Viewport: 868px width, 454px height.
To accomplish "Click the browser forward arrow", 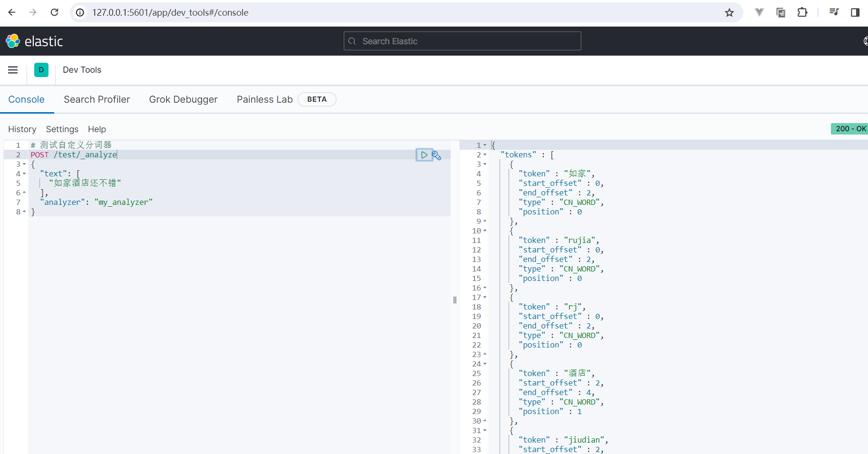I will pos(33,12).
